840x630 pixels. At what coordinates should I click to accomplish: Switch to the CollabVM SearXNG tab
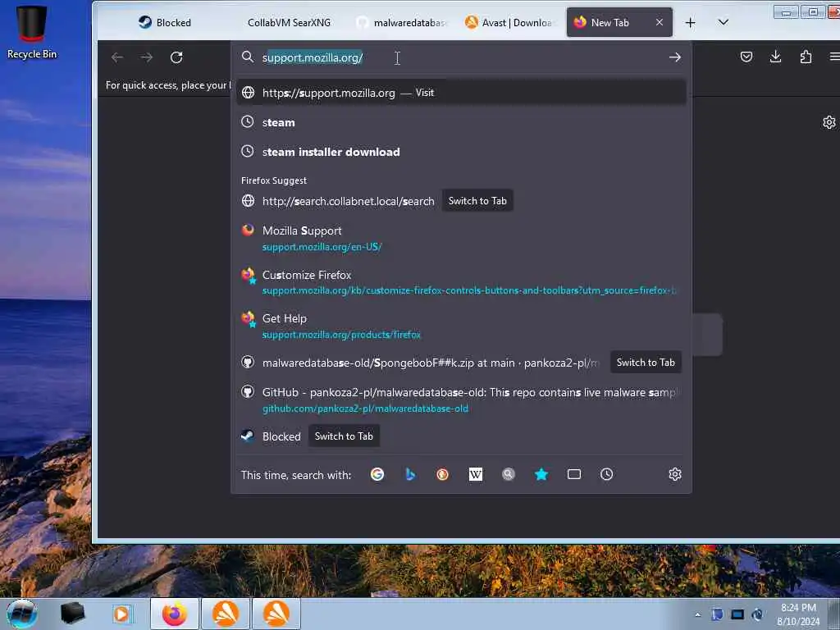click(289, 22)
